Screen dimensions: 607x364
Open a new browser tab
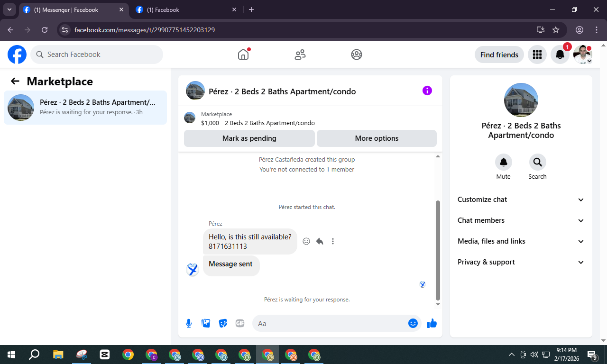point(251,9)
